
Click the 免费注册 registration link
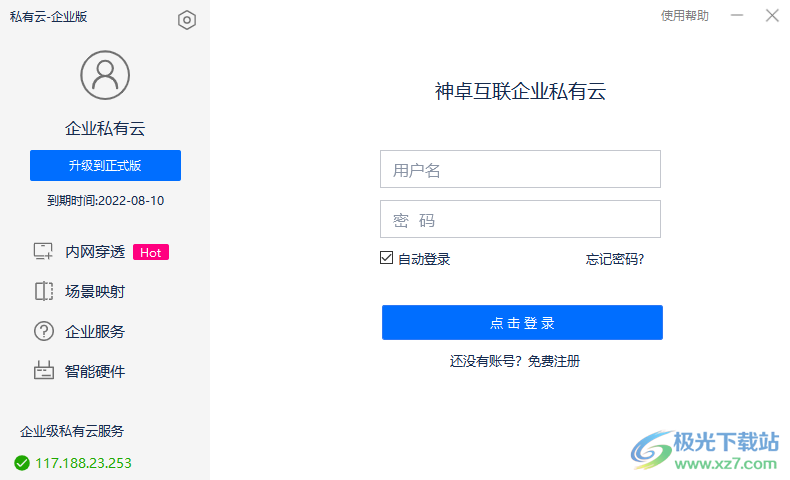pyautogui.click(x=554, y=361)
